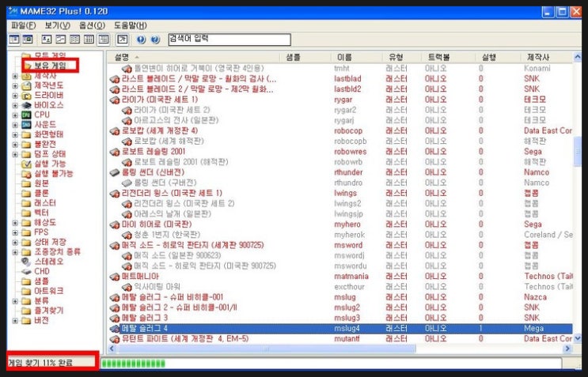588x377 pixels.
Task: Click the robowres name cell
Action: pos(351,152)
